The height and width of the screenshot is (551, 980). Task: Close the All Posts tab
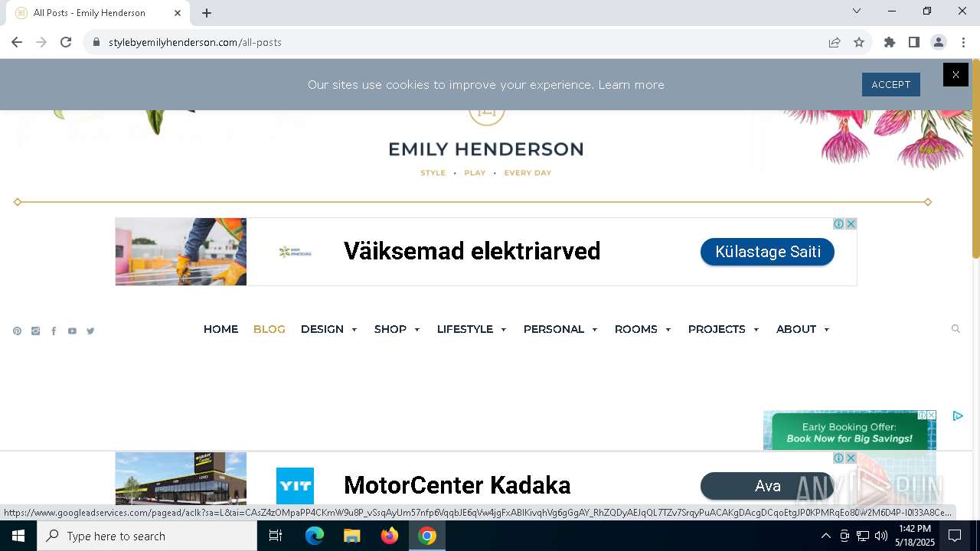click(x=178, y=13)
